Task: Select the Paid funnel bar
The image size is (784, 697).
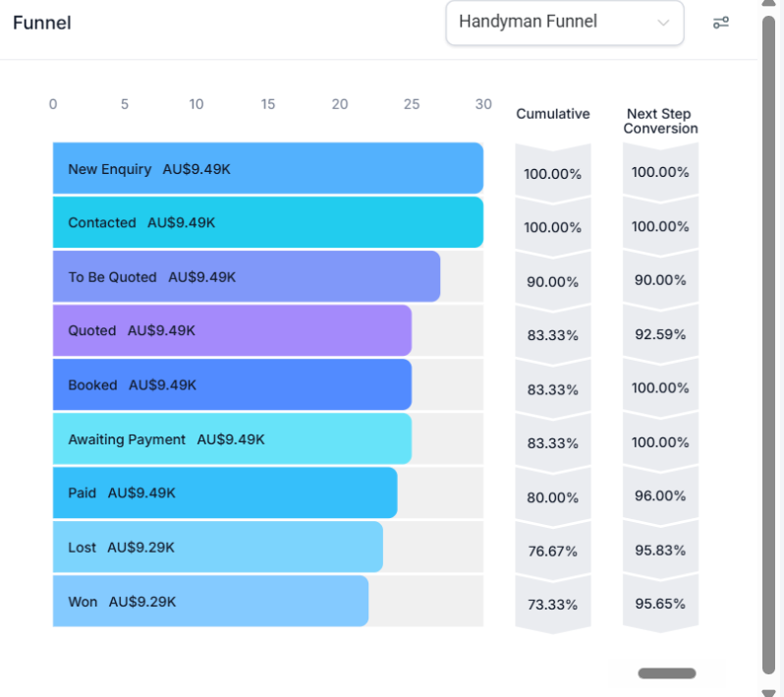Action: (x=225, y=493)
